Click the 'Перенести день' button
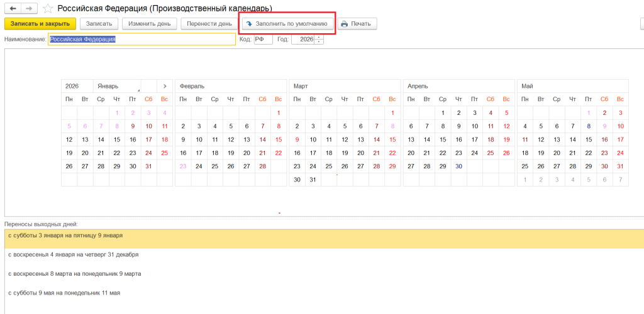This screenshot has height=314, width=644. (209, 24)
